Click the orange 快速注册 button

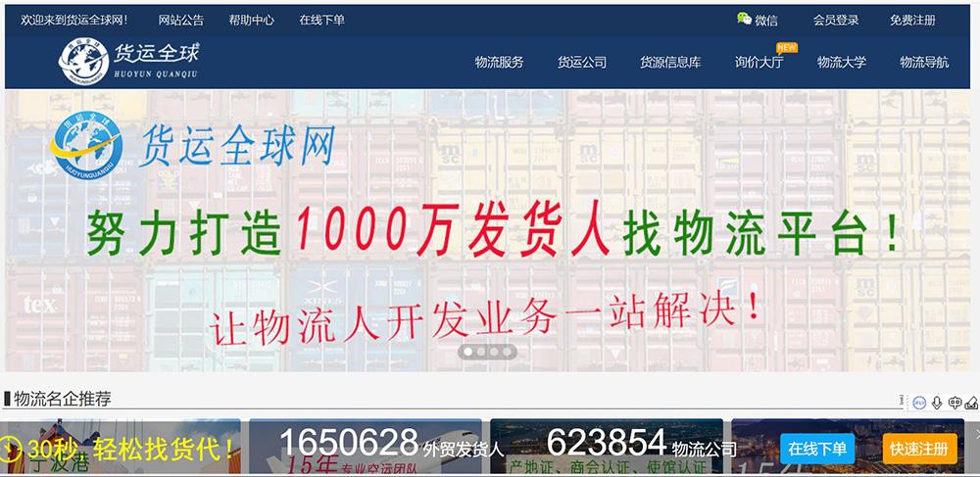pyautogui.click(x=920, y=449)
